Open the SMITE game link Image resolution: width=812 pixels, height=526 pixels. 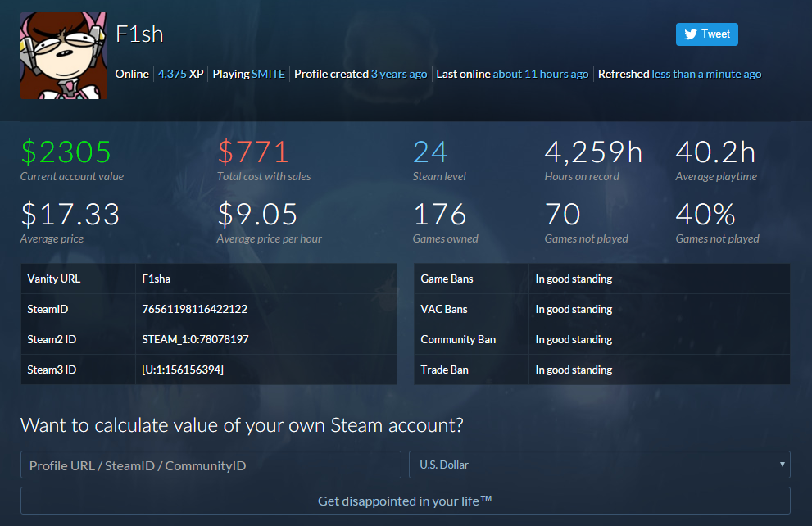pos(268,74)
